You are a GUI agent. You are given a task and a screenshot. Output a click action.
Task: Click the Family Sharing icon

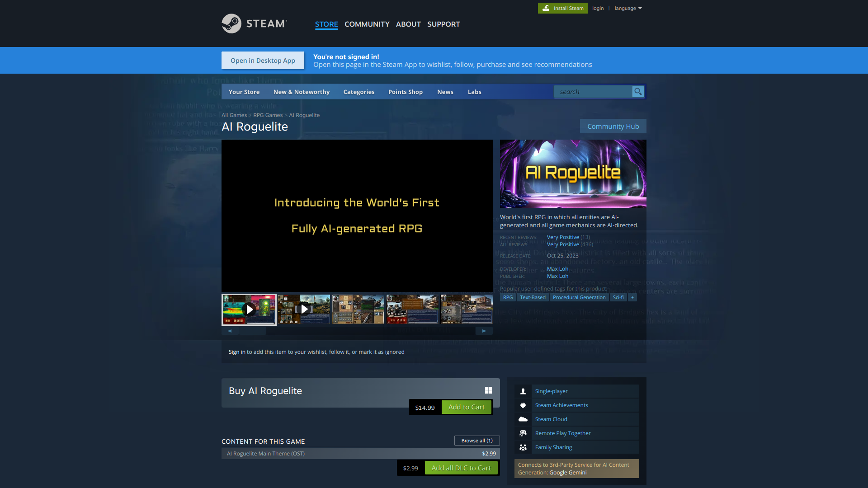coord(523,447)
